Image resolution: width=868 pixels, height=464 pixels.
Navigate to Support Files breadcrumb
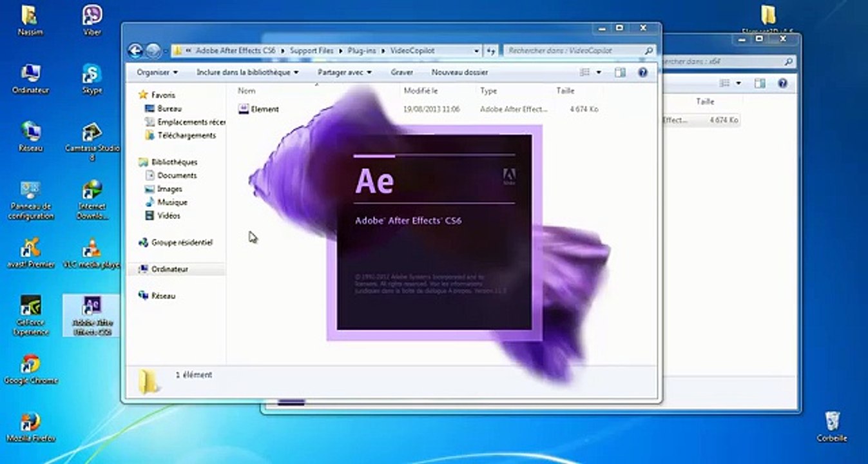click(311, 50)
